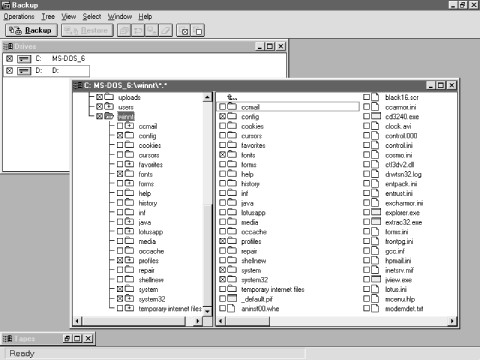Click the Uncheck files toolbar icon
Screen dimensions: 481x360
click(x=197, y=31)
